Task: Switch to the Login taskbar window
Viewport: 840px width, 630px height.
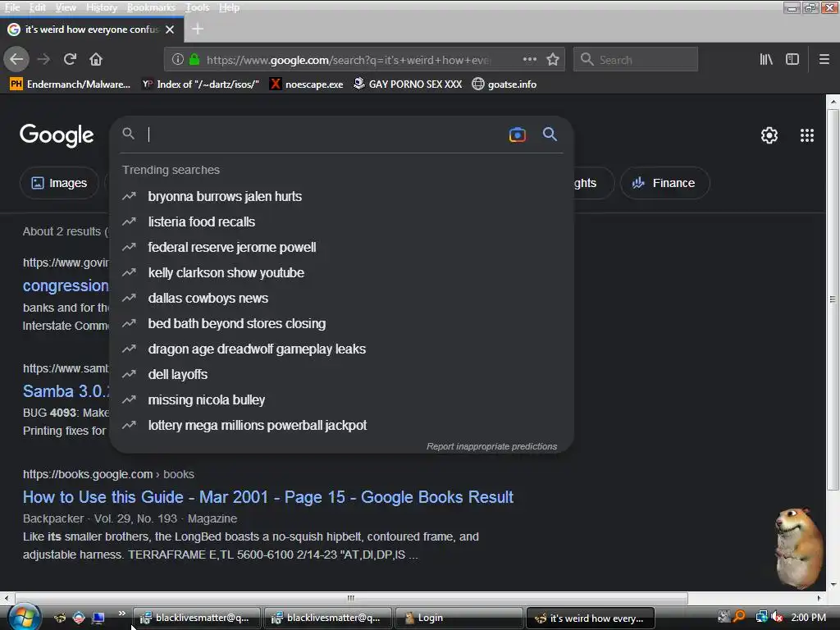Action: (x=459, y=618)
